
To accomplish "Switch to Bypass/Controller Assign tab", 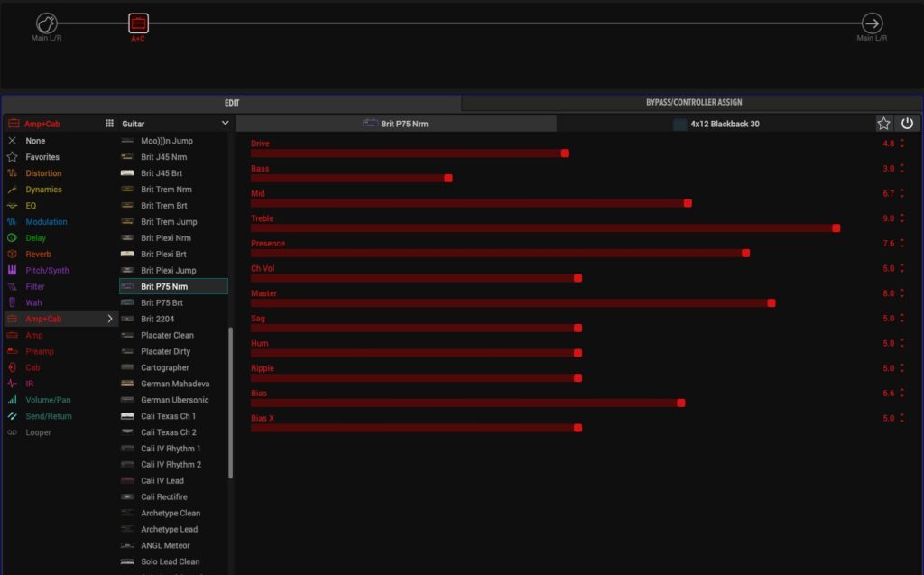I will point(693,103).
